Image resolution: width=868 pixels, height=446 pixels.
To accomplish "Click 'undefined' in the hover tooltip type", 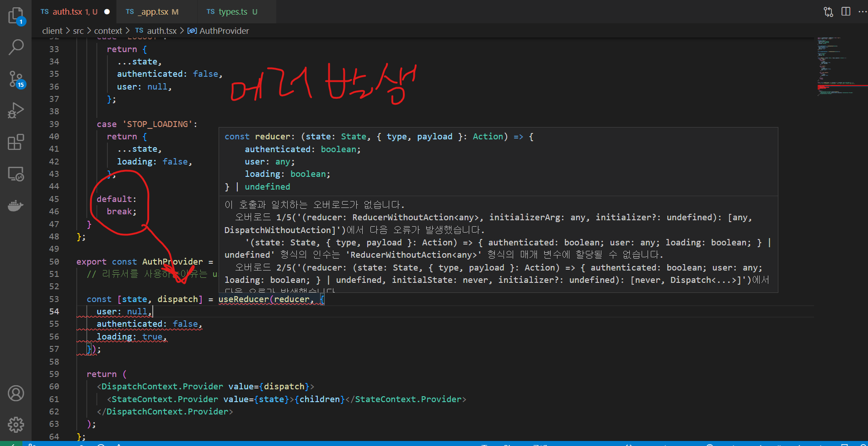I will (267, 186).
